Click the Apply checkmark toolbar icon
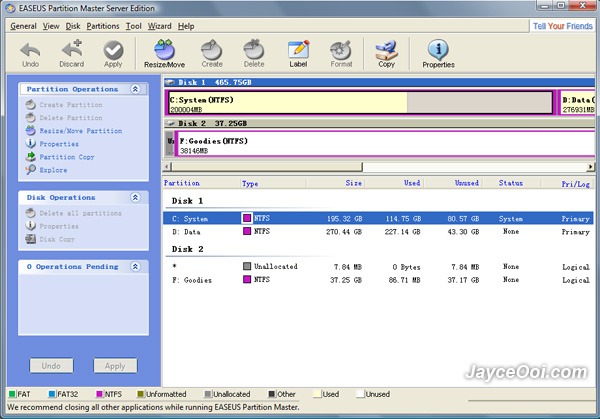Screen dimensions: 600x419 click(x=113, y=54)
